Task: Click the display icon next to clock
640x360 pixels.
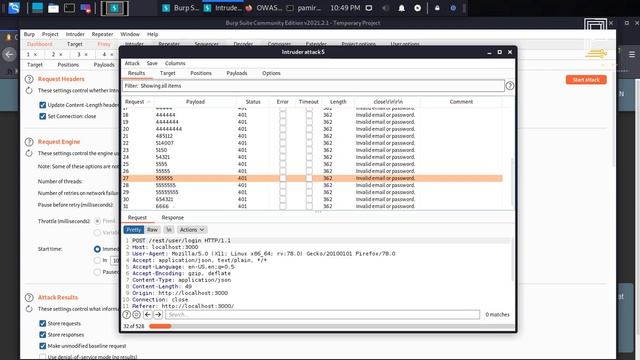Action: 369,8
